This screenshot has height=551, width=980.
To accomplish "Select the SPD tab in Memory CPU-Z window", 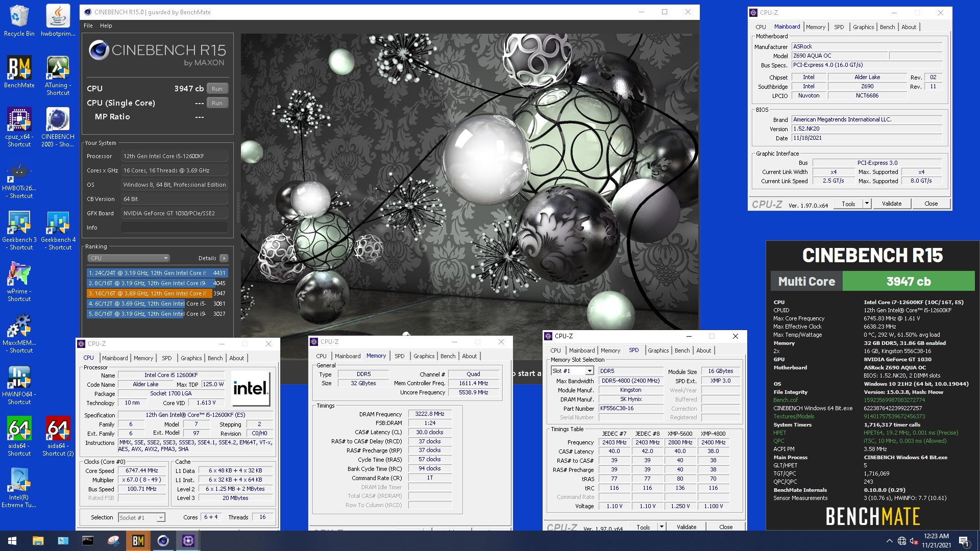I will coord(399,356).
